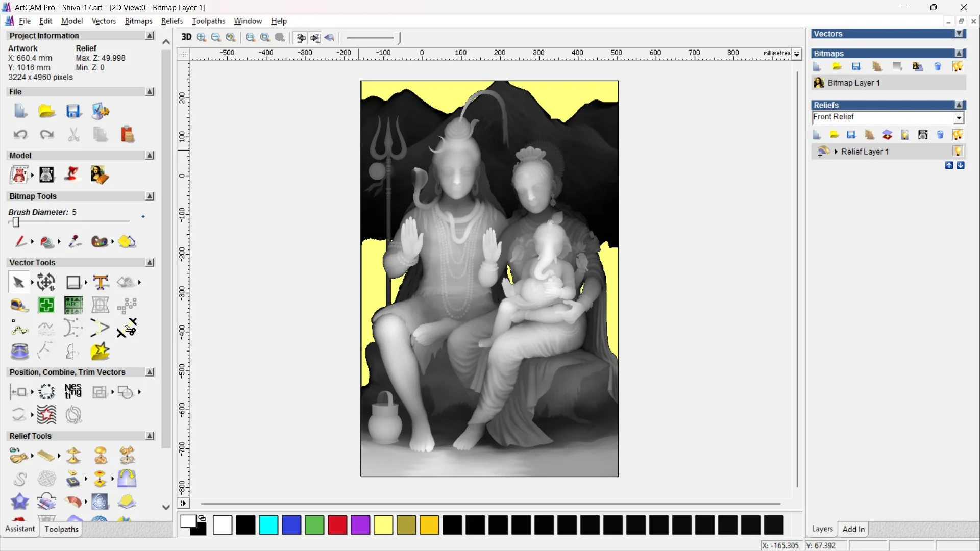Viewport: 980px width, 551px height.
Task: Expand the Vectors panel header
Action: point(959,34)
